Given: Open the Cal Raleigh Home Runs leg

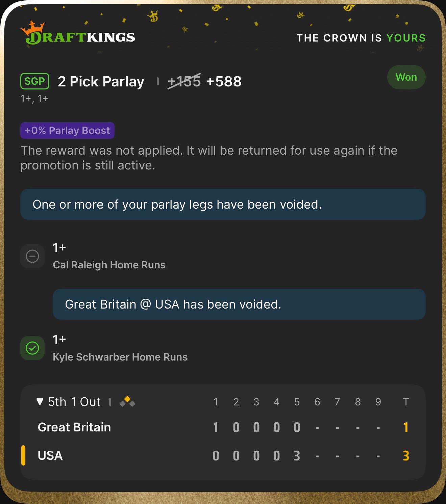Looking at the screenshot, I should click(x=109, y=265).
